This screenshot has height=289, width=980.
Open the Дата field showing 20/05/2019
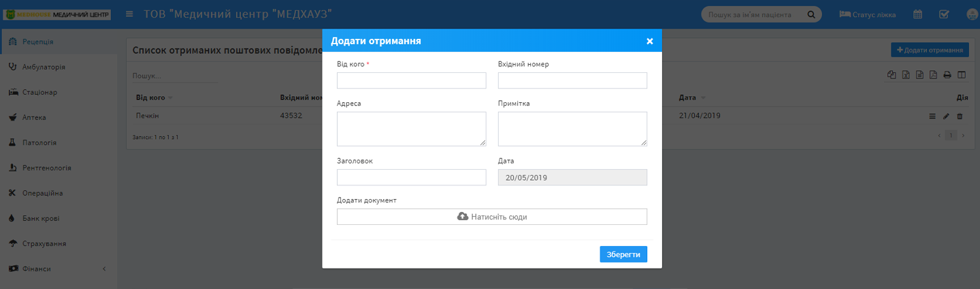point(572,177)
